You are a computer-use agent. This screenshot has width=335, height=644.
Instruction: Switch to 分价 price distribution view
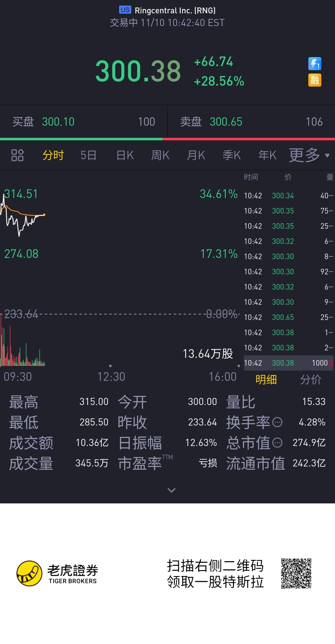point(311,380)
